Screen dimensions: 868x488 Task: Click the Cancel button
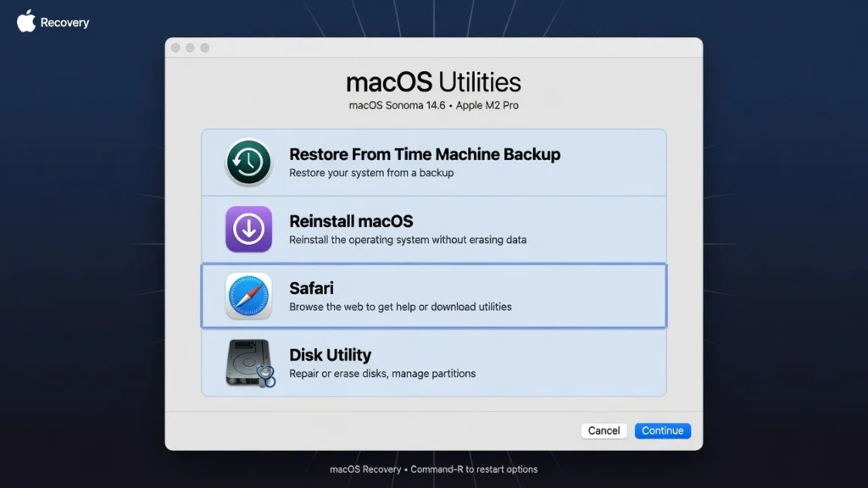point(604,430)
